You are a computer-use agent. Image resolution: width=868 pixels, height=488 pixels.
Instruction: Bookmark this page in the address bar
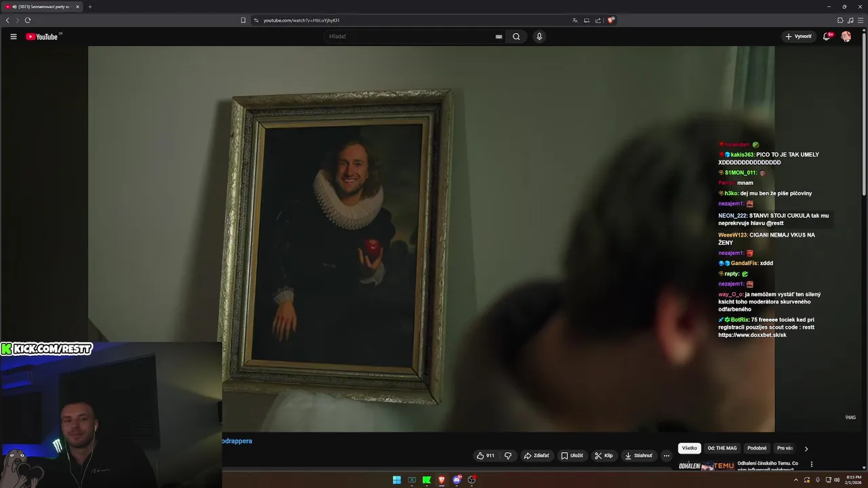point(243,20)
